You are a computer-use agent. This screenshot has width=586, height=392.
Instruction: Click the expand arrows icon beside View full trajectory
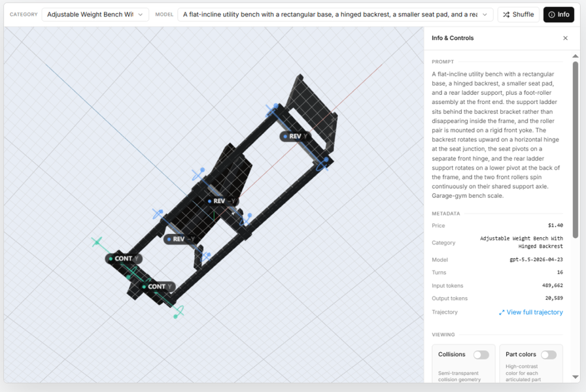pos(502,312)
